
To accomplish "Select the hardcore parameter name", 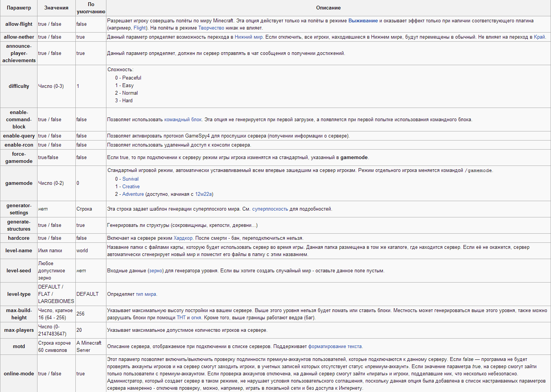I will click(x=19, y=238).
